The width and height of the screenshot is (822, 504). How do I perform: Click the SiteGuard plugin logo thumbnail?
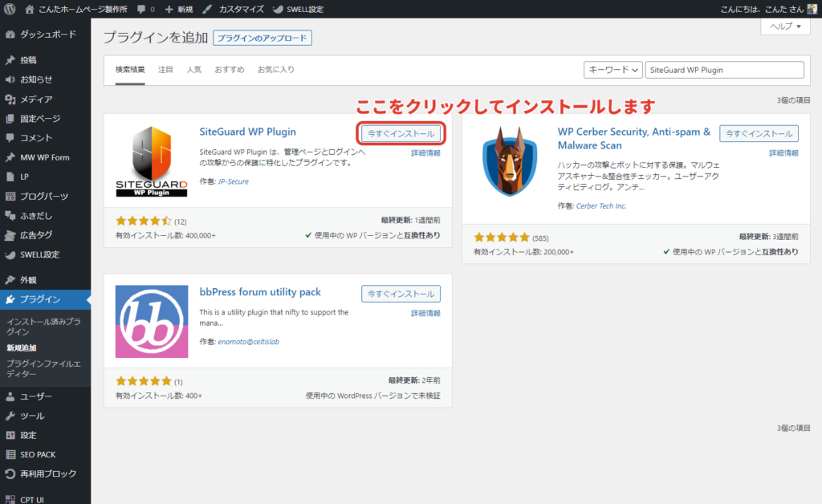[152, 161]
